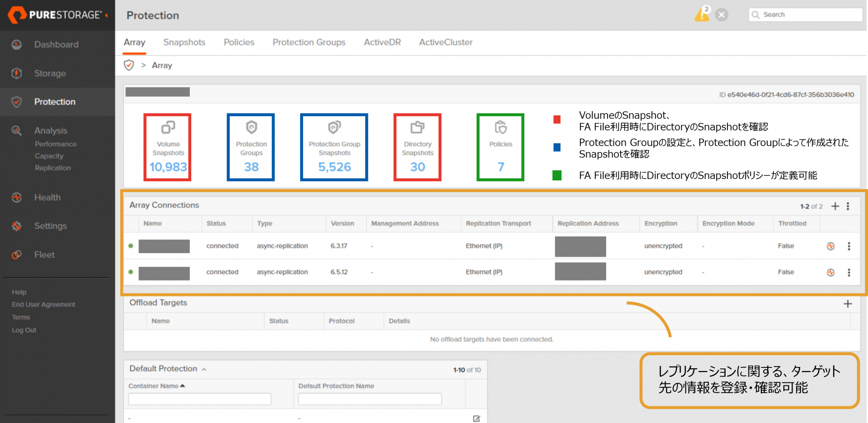Open Array Connections header kebab menu

(x=848, y=206)
